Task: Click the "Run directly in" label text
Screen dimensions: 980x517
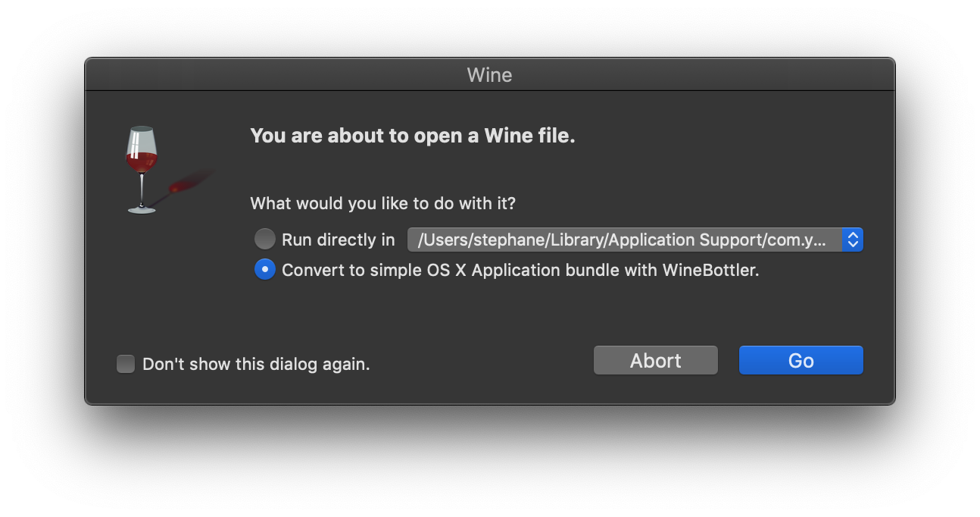Action: [x=338, y=240]
